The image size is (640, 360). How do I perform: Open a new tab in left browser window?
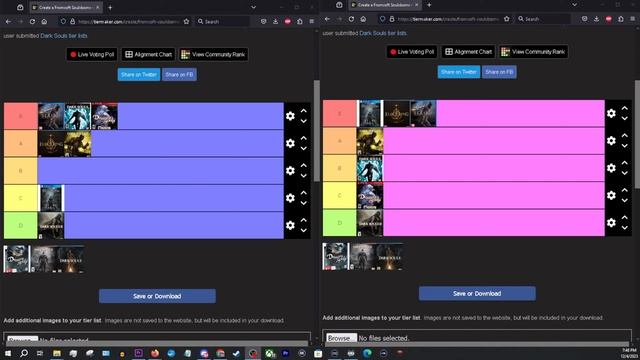110,7
